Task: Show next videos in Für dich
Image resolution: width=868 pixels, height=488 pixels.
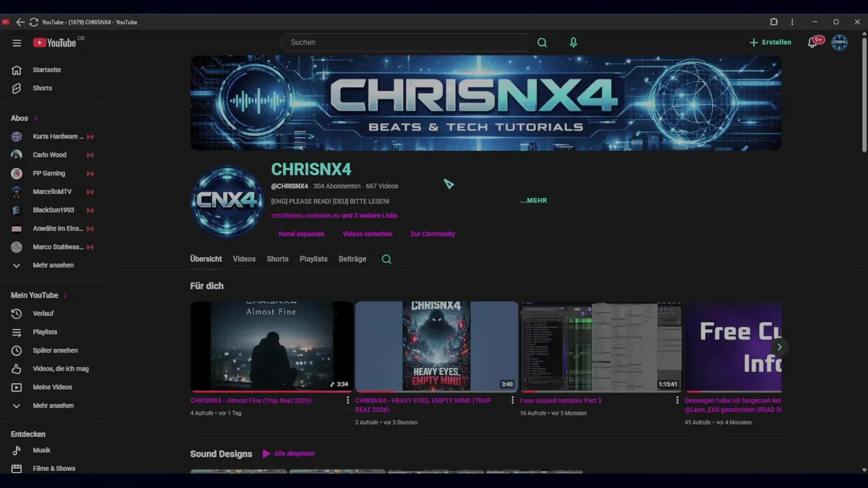Action: click(x=779, y=347)
